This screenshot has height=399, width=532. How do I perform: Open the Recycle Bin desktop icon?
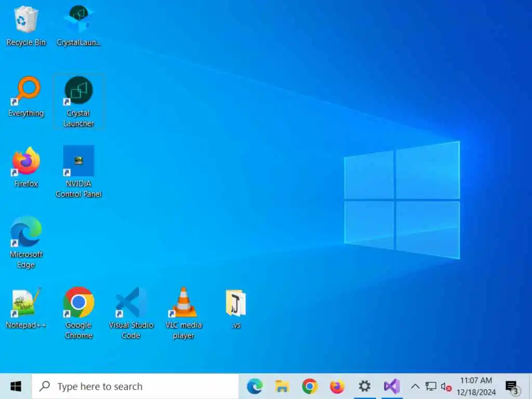(x=26, y=26)
